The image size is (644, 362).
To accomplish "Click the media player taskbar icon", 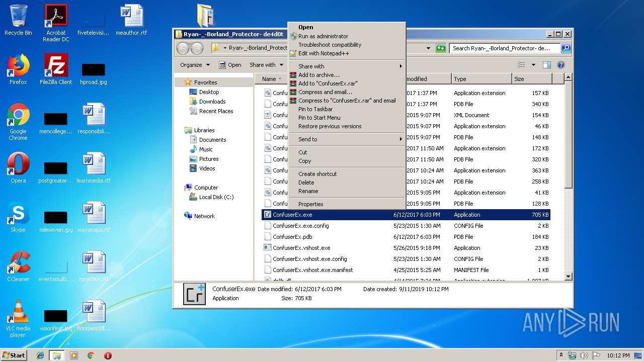I will coord(74,355).
